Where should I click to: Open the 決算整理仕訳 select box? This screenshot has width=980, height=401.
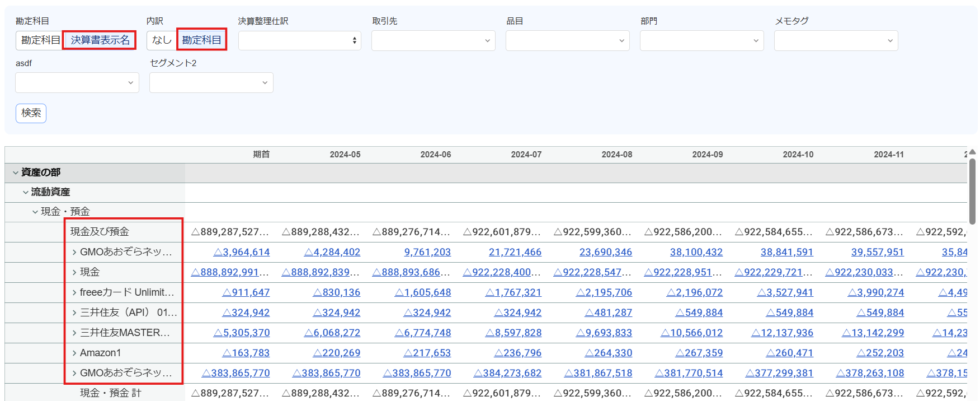(300, 40)
